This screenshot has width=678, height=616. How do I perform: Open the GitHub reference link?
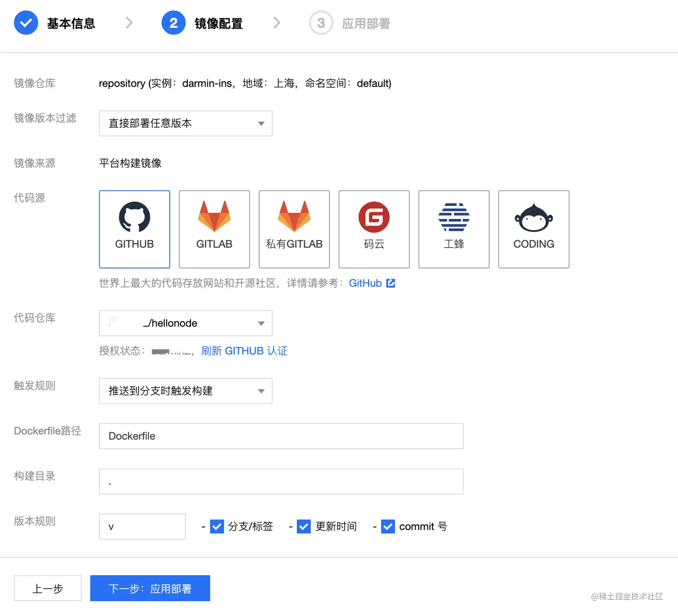point(365,283)
